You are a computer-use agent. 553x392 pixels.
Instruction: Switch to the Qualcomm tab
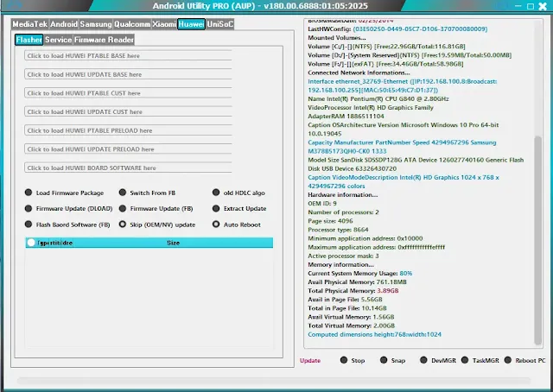(x=132, y=24)
